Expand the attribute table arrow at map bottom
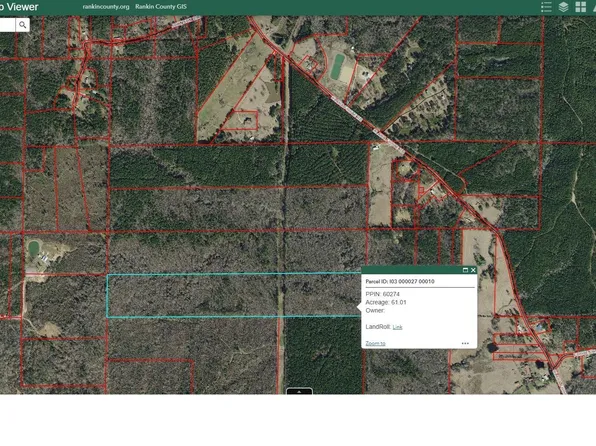 (299, 391)
